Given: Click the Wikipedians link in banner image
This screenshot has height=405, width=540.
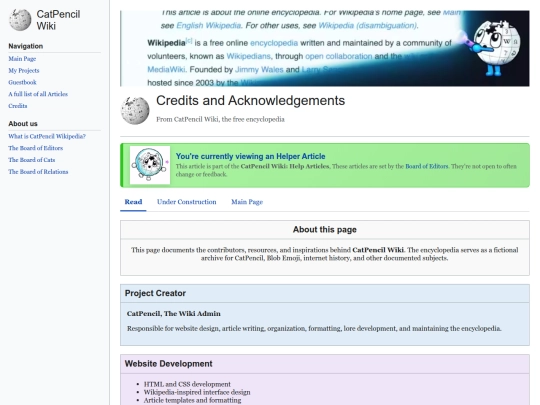Looking at the screenshot, I should point(249,56).
